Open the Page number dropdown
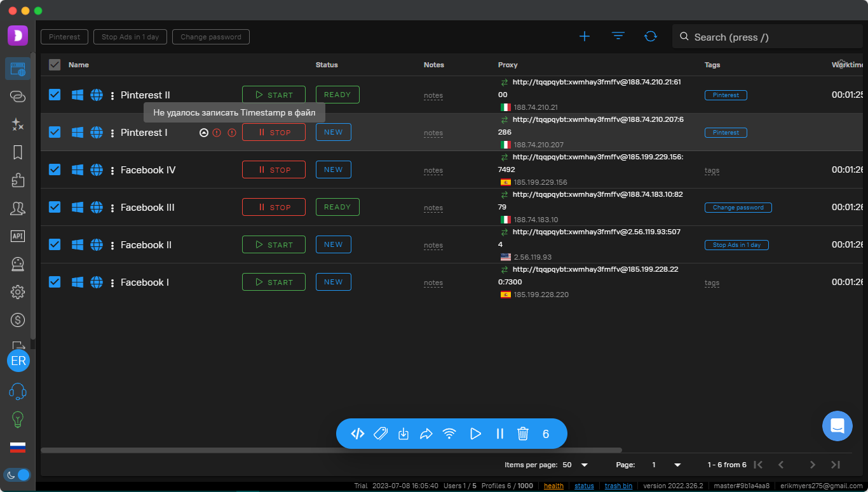The height and width of the screenshot is (492, 868). [x=667, y=465]
